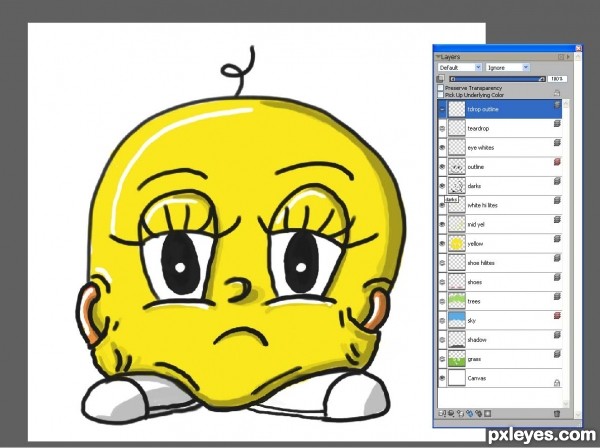Select the eye whites layer name
The width and height of the screenshot is (600, 448).
pyautogui.click(x=481, y=148)
